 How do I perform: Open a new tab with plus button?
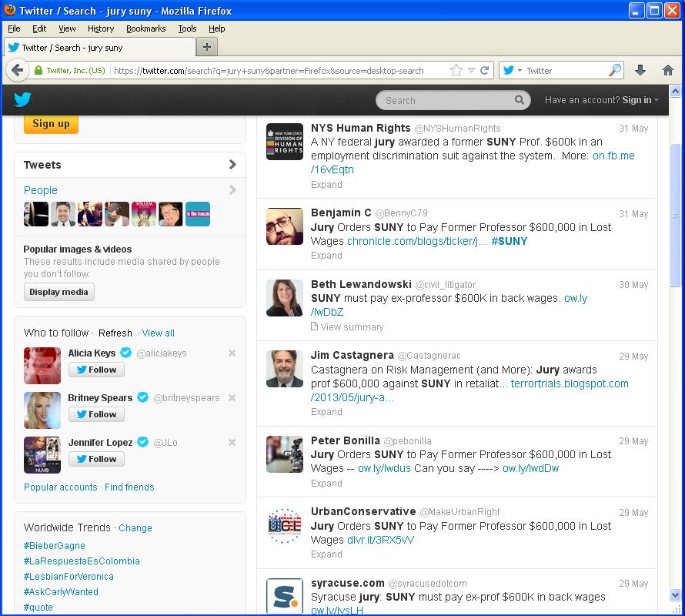[x=206, y=47]
